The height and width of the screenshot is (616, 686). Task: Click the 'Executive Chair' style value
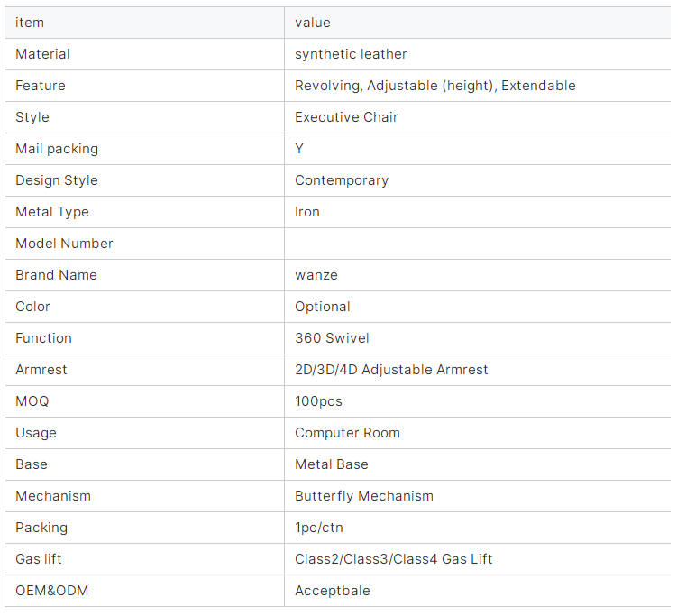(x=346, y=117)
